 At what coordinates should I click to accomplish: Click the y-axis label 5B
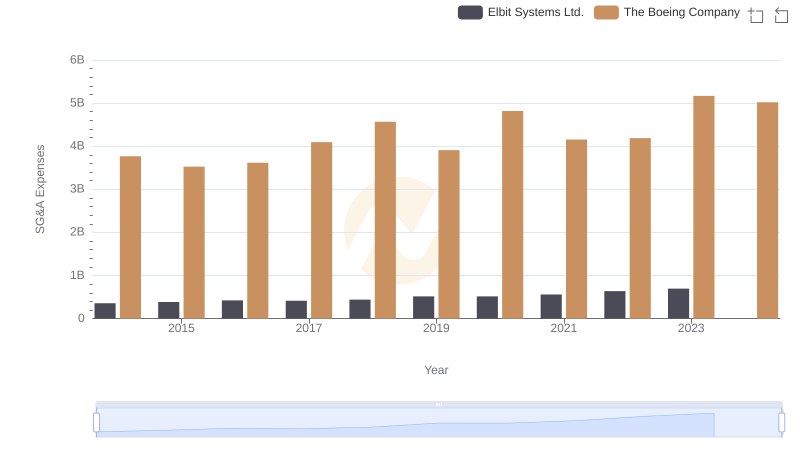[x=77, y=103]
